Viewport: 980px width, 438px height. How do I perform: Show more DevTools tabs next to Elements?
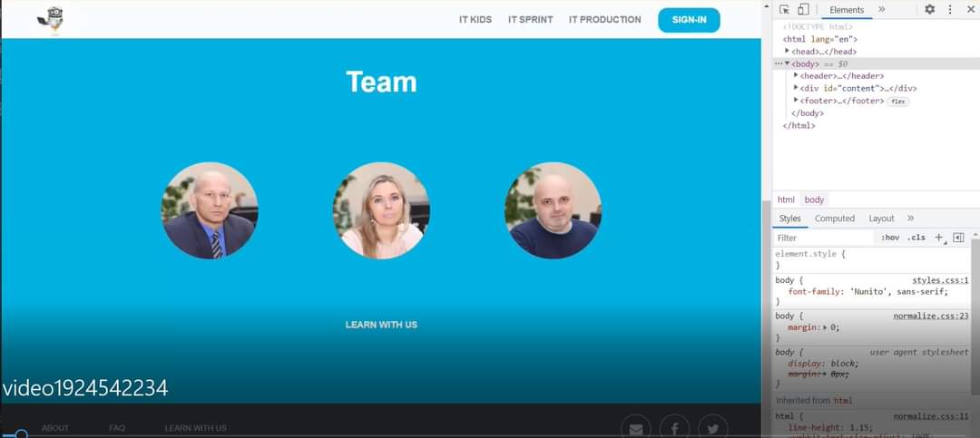point(882,9)
